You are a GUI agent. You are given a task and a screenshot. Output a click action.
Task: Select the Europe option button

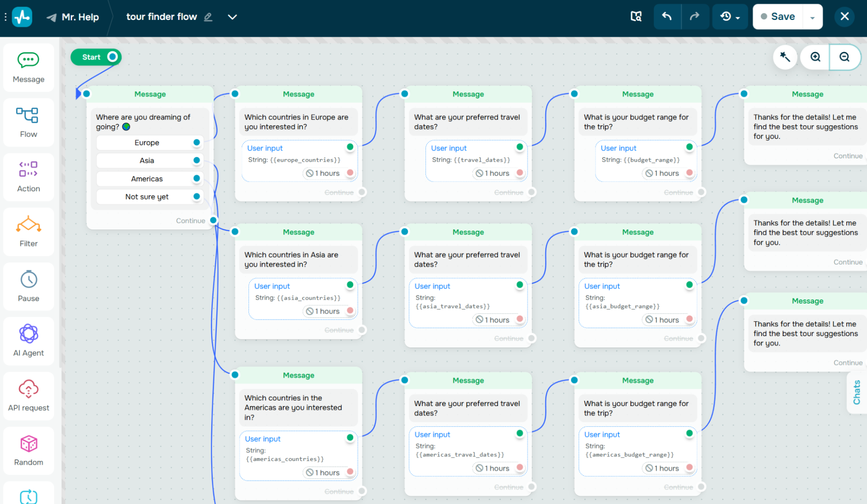click(x=147, y=142)
